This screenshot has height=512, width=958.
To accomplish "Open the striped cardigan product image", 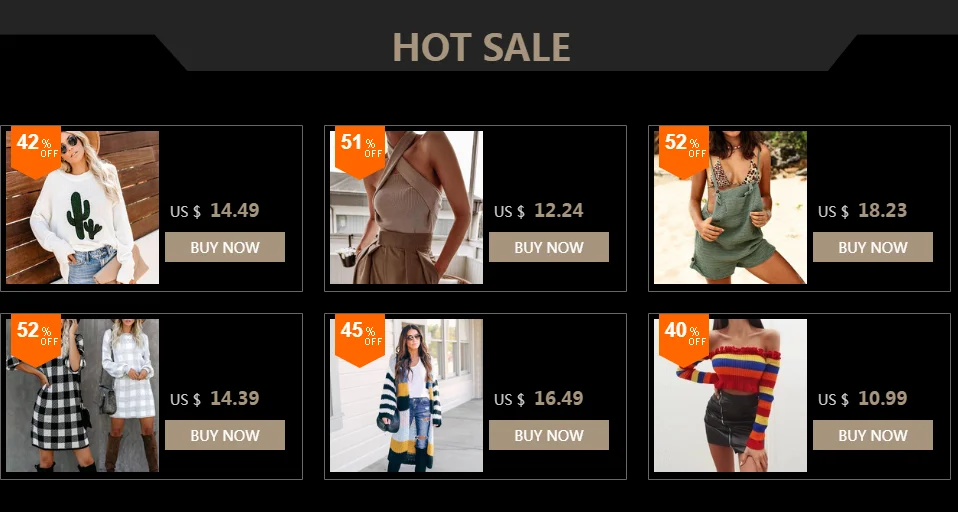I will pyautogui.click(x=406, y=395).
